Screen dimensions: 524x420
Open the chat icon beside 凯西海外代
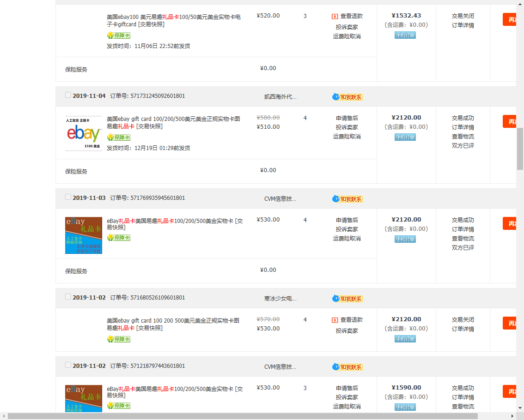pos(335,97)
